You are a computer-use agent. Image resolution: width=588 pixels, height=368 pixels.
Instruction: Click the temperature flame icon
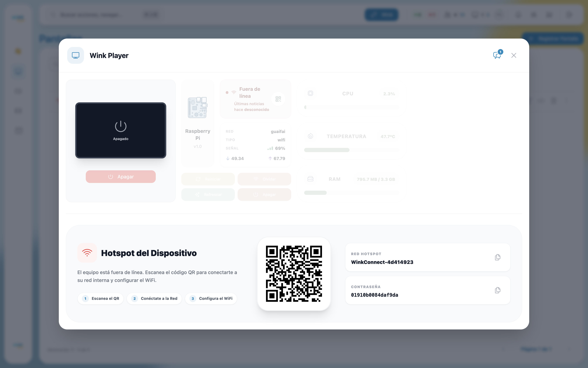pyautogui.click(x=310, y=136)
